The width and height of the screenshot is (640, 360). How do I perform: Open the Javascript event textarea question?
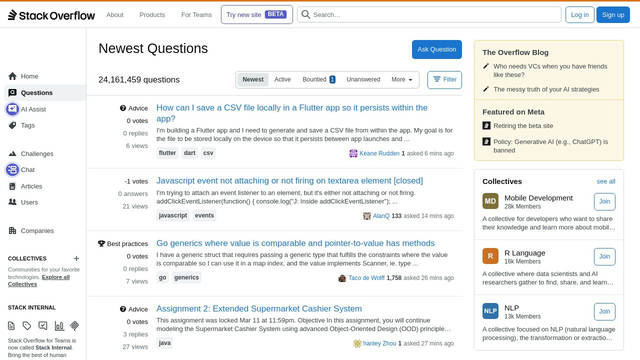pos(290,180)
